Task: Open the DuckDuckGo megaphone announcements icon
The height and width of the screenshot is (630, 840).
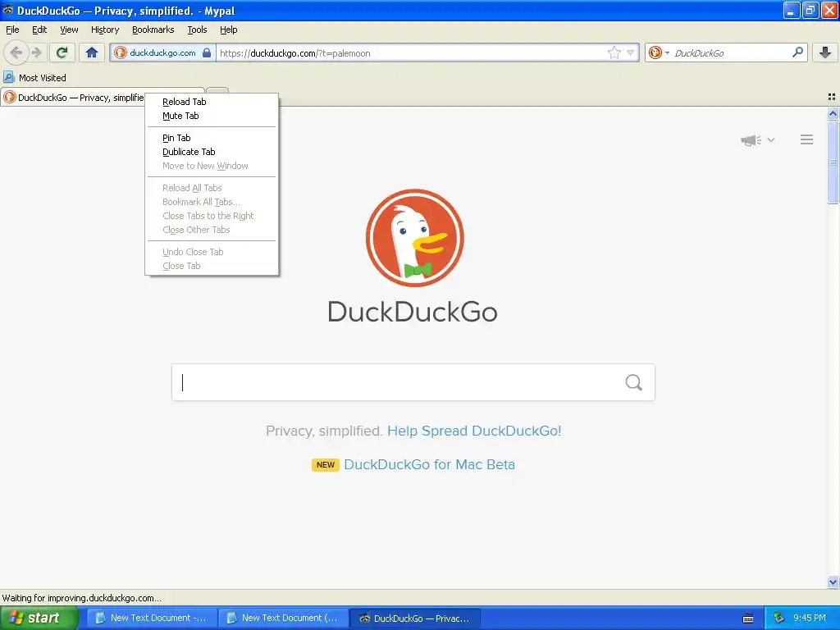Action: [751, 140]
